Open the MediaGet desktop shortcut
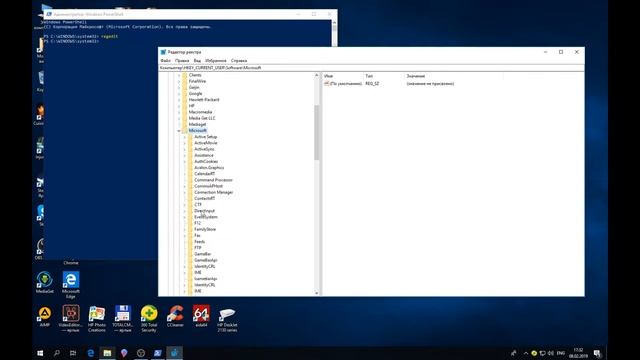This screenshot has height=360, width=640. point(44,282)
